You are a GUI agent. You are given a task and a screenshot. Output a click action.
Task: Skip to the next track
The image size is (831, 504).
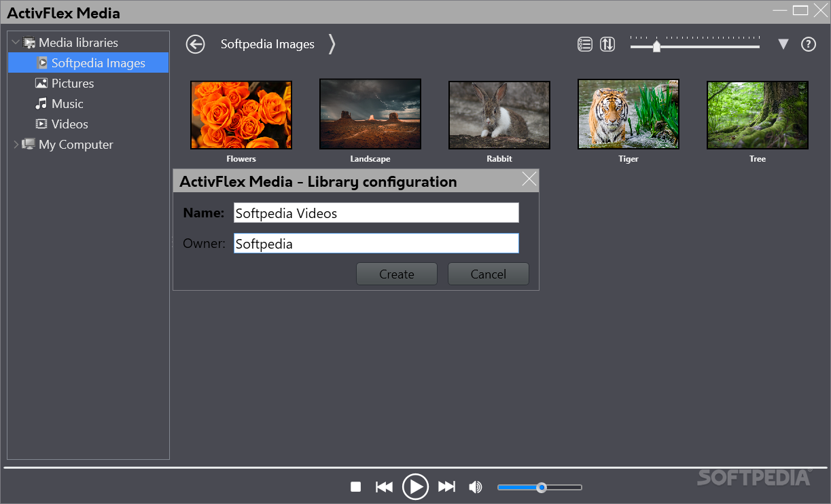[446, 486]
